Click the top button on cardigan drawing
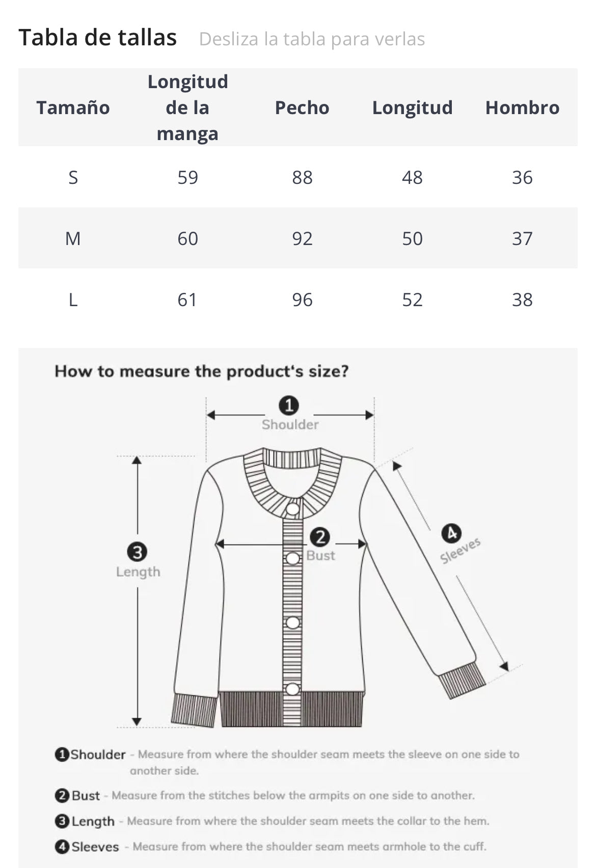 (293, 509)
